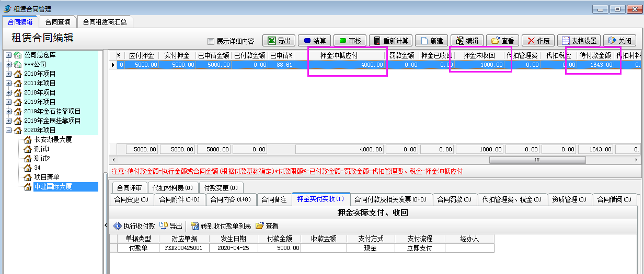Viewport: 644px width, 274px height.
Task: Switch to the 合同查询 tab
Action: 57,22
